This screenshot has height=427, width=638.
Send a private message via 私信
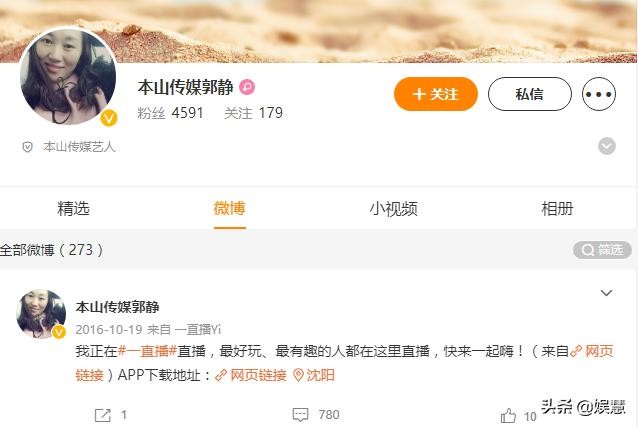[530, 94]
